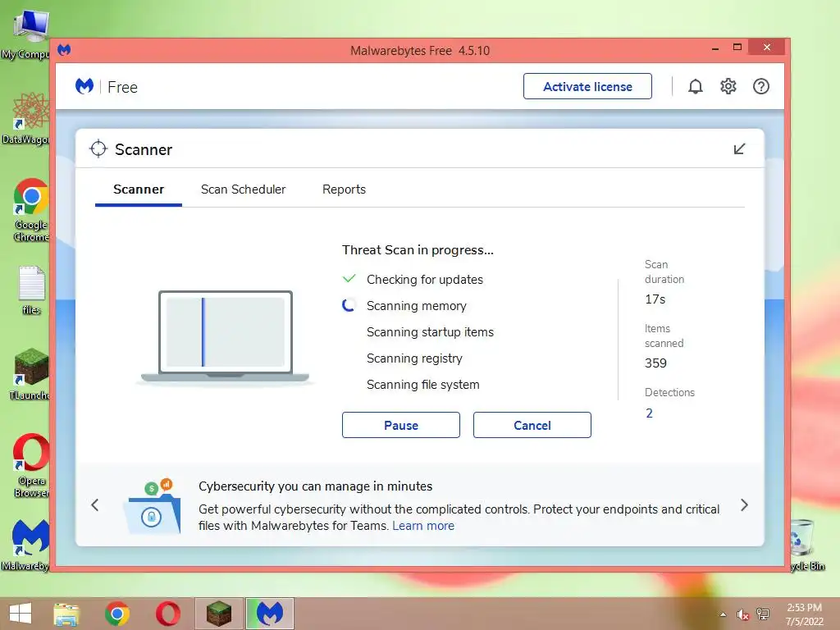
Task: Click the muted volume tray icon
Action: coord(742,614)
